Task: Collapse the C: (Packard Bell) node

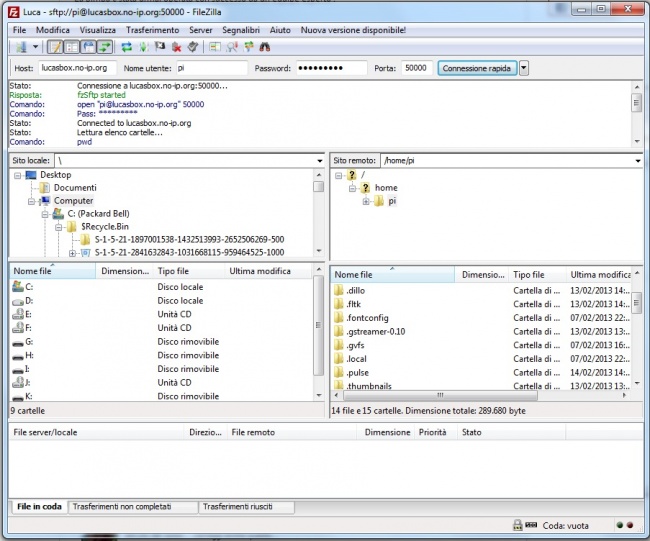Action: click(45, 214)
